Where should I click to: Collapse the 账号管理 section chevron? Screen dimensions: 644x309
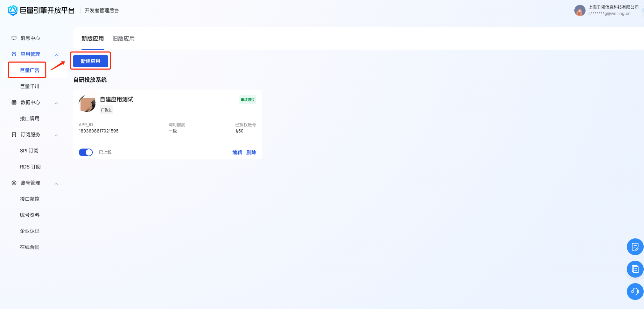56,184
